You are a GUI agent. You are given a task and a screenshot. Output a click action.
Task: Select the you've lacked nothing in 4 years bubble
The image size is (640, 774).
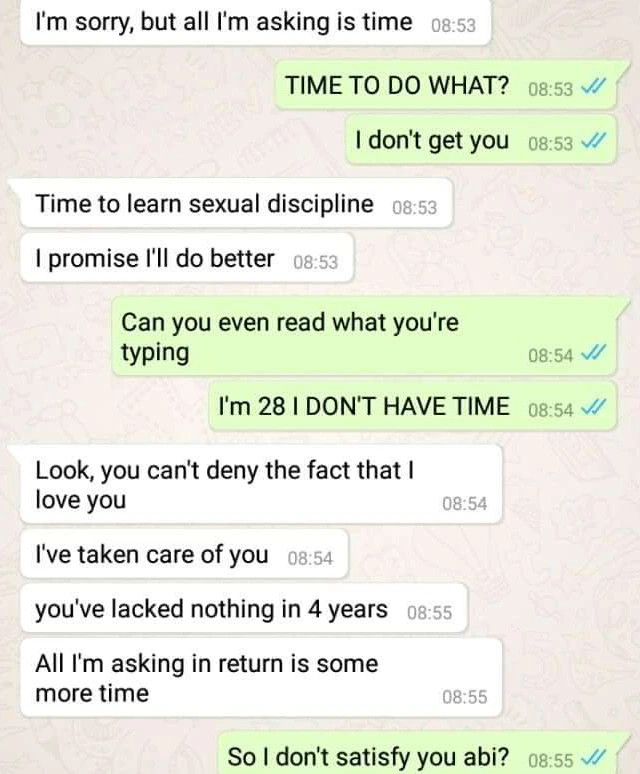click(x=244, y=609)
